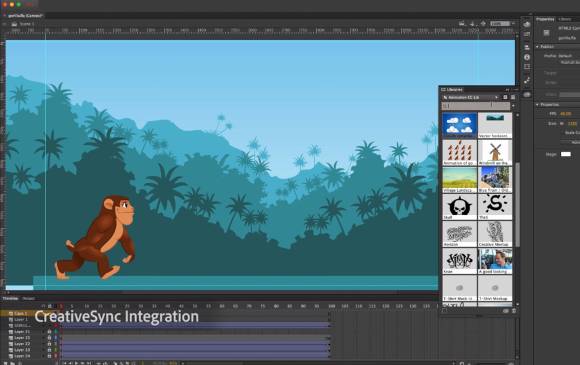Toggle lock on Layer 21

click(49, 332)
